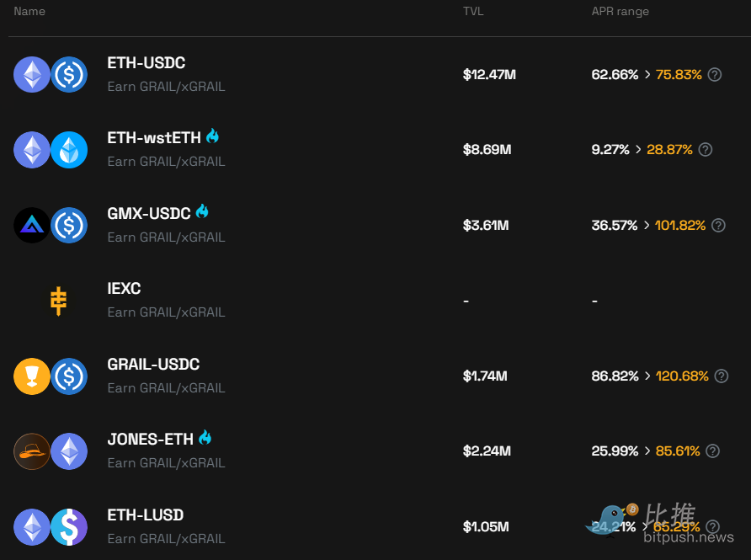Image resolution: width=751 pixels, height=560 pixels.
Task: Click the orange GRAIL trophy token icon
Action: 32,376
